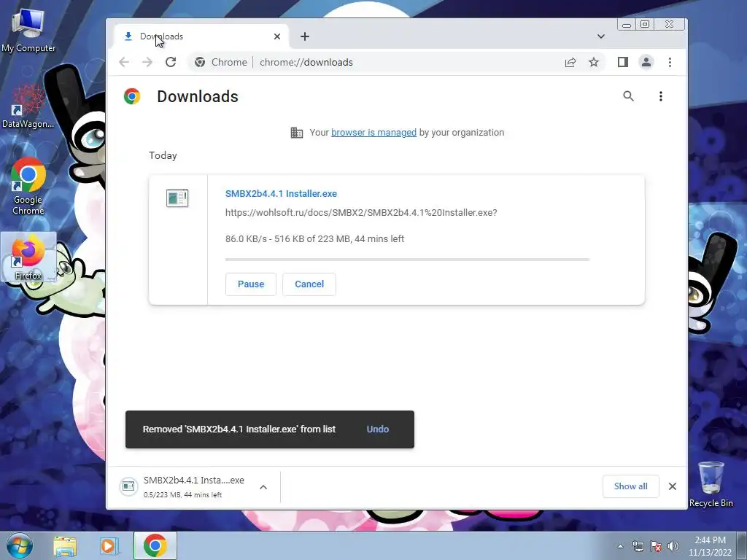The image size is (747, 560).
Task: Open SMBX2b4.4.1 Installer.exe file link
Action: pos(281,194)
